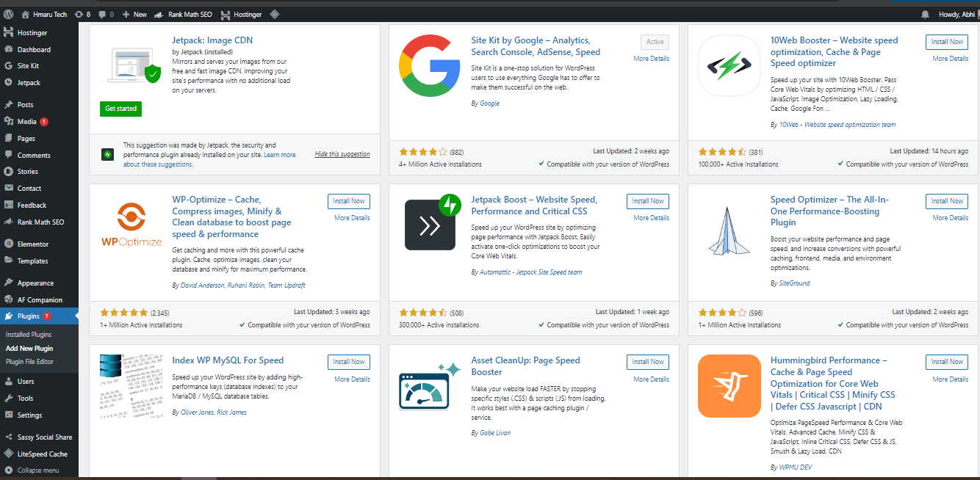The width and height of the screenshot is (980, 480).
Task: Click + New in admin bar
Action: [x=134, y=14]
